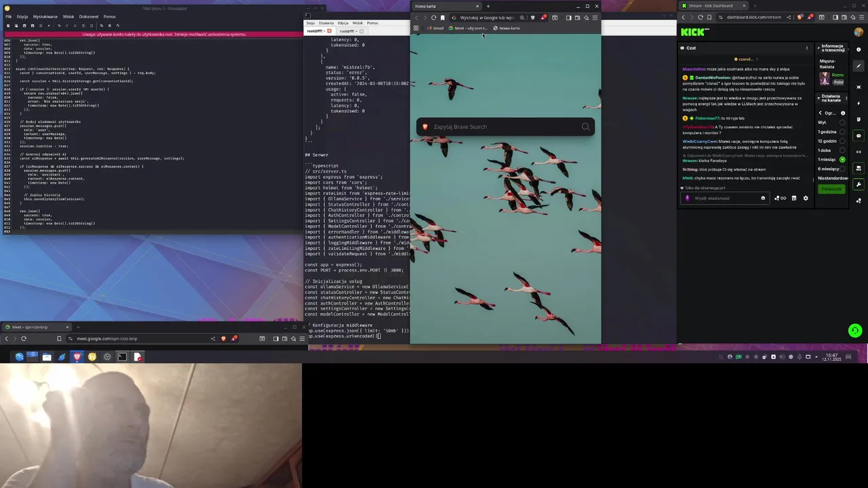Click lightning bolt icon in Kick sidebar

tap(859, 103)
